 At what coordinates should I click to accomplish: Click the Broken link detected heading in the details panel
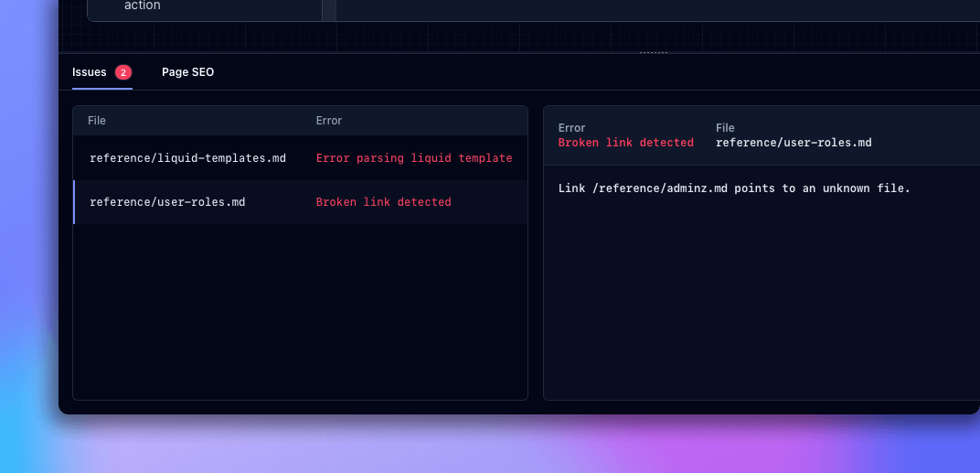coord(625,143)
